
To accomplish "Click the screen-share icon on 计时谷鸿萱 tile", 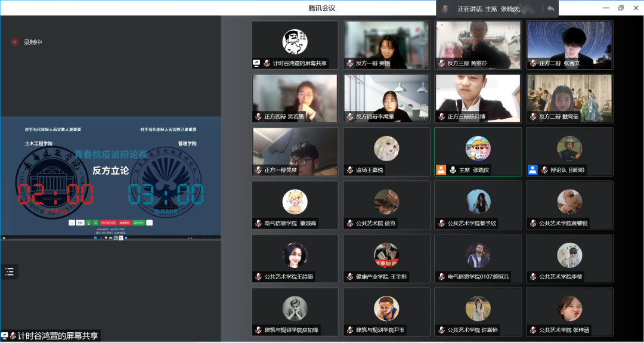I will tap(256, 63).
